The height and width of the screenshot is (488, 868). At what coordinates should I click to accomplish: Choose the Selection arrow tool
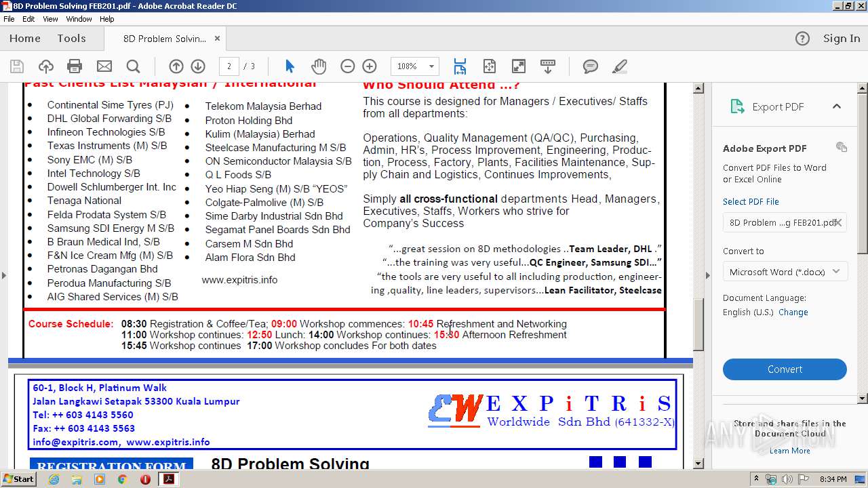click(x=290, y=66)
